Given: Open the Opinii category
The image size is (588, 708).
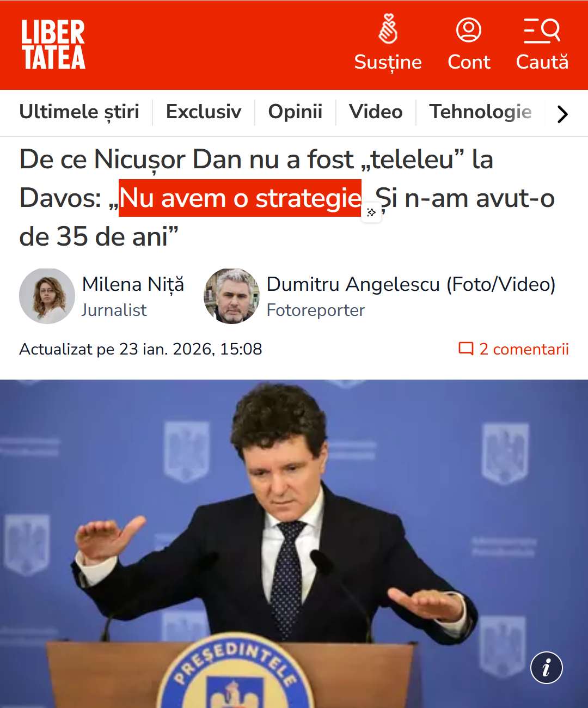Looking at the screenshot, I should 295,112.
